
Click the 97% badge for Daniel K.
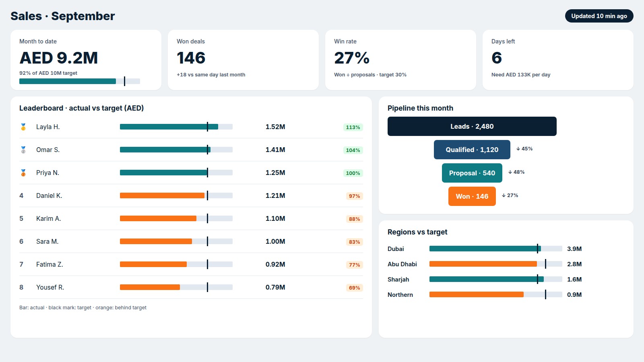pos(355,196)
